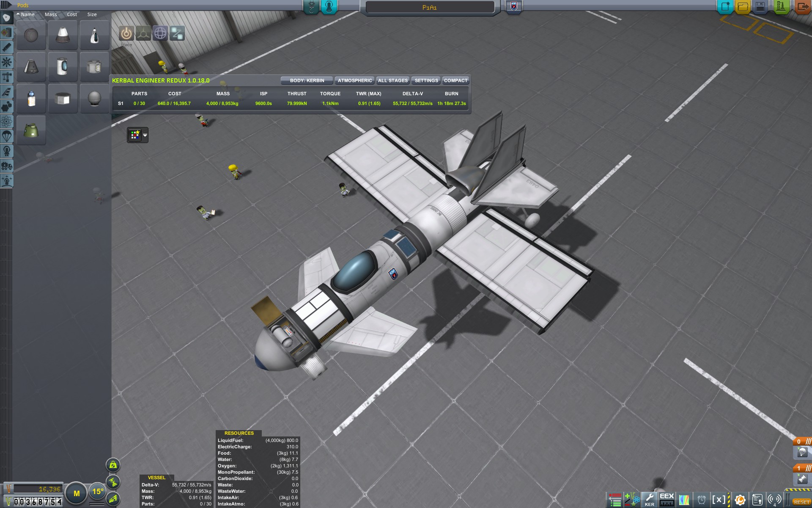The image size is (812, 508).
Task: Switch to ALL STAGES in Kerbal Engineer
Action: click(x=392, y=80)
